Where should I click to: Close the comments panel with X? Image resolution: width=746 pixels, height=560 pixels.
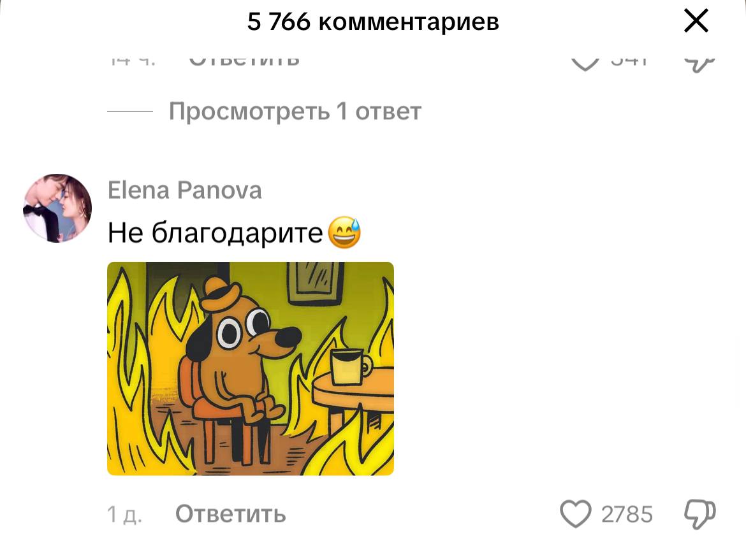click(x=696, y=22)
